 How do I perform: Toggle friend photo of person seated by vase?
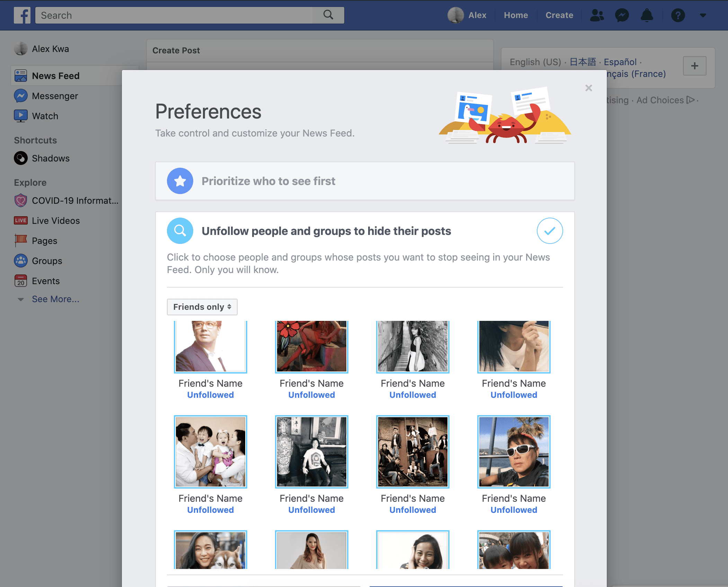coord(312,452)
